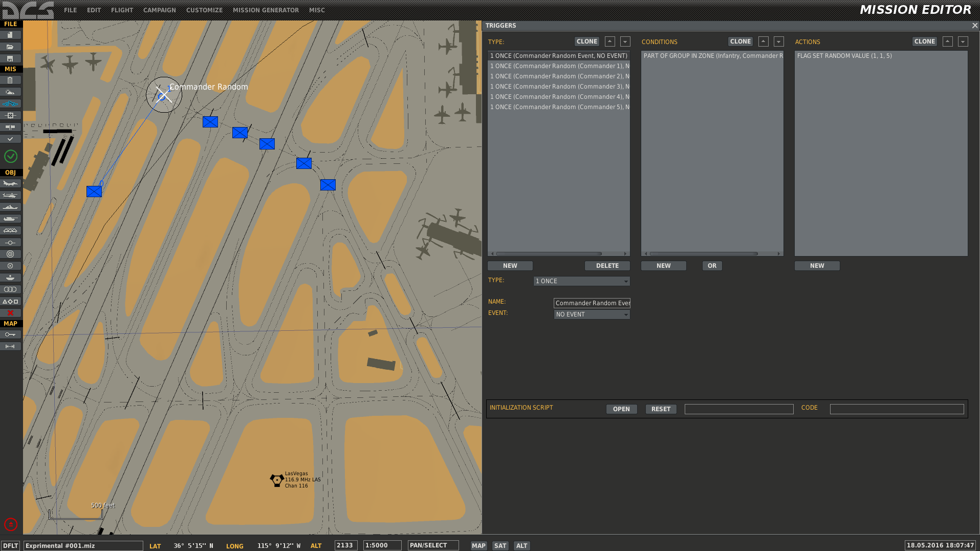Switch map view to MAP mode

479,545
